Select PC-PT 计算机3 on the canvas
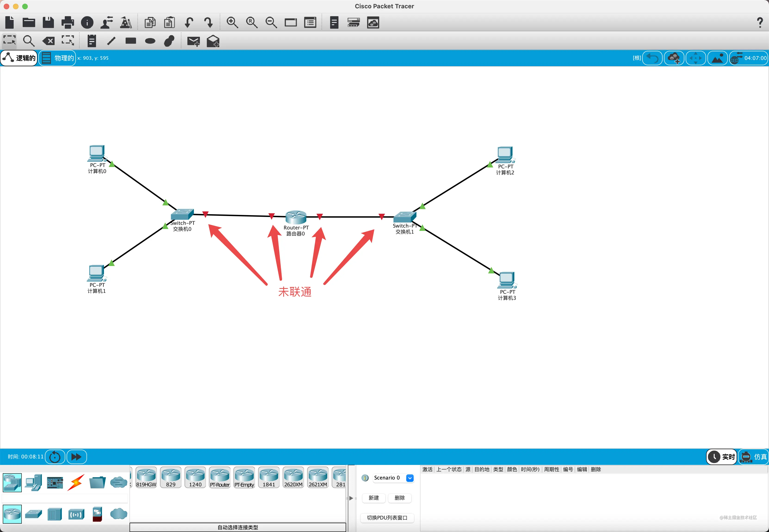This screenshot has height=532, width=769. [x=507, y=280]
